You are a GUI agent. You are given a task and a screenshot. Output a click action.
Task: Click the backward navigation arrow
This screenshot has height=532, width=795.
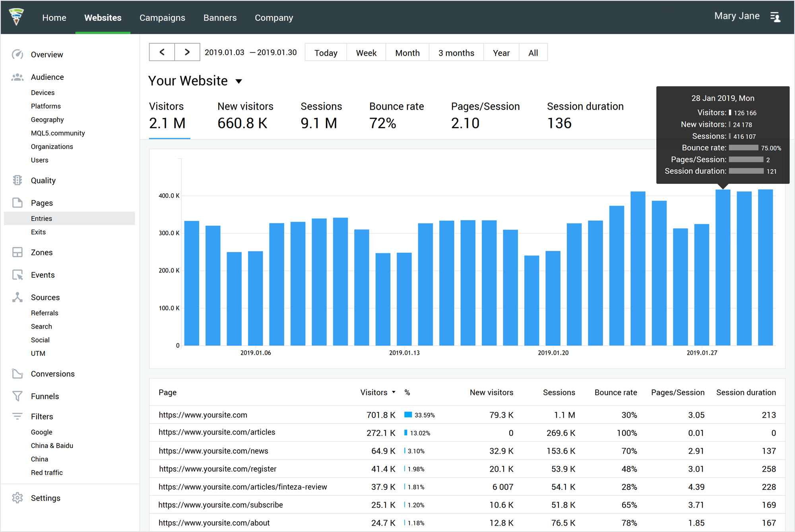(x=163, y=52)
